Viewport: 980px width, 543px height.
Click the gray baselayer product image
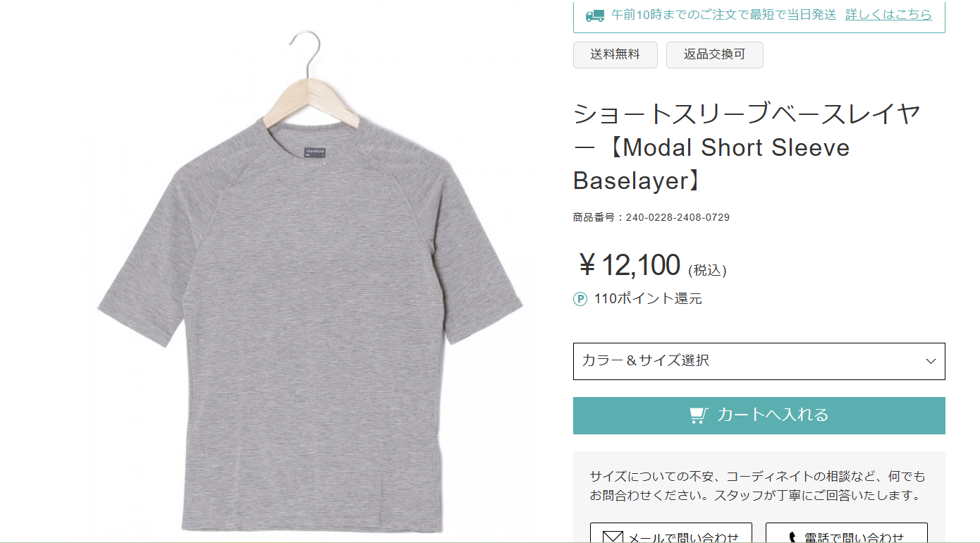tap(310, 282)
